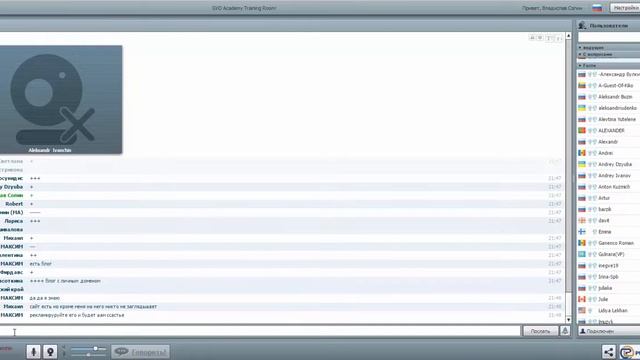Open the Settings button in top right
This screenshot has height=360, width=640.
pyautogui.click(x=625, y=8)
